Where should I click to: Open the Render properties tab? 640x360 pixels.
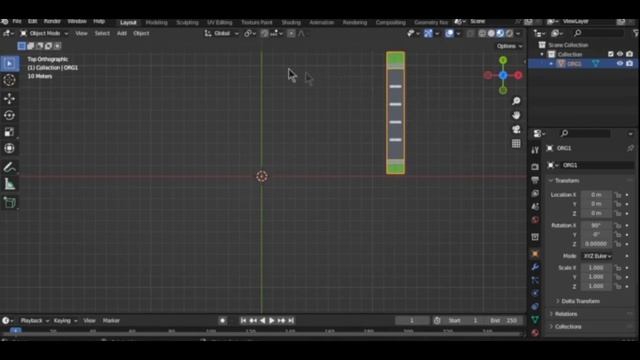click(535, 167)
